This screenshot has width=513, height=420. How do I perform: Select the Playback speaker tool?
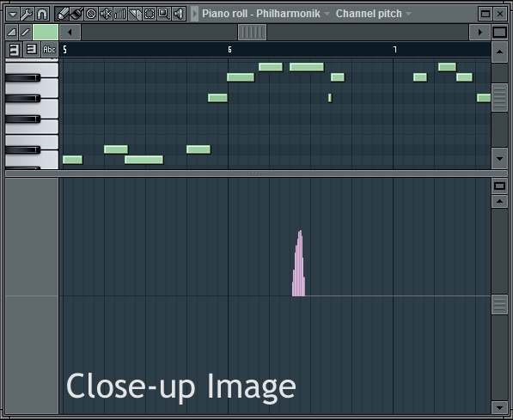point(179,14)
